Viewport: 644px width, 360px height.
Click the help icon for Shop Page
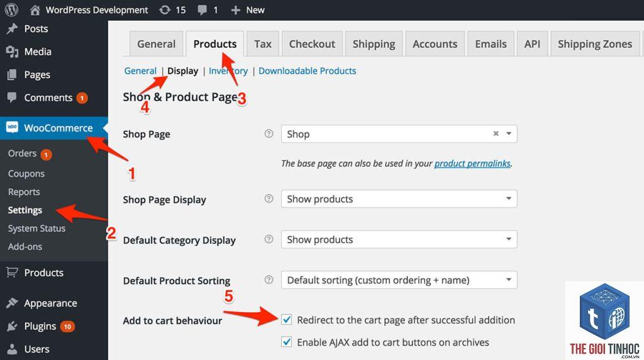coord(269,133)
